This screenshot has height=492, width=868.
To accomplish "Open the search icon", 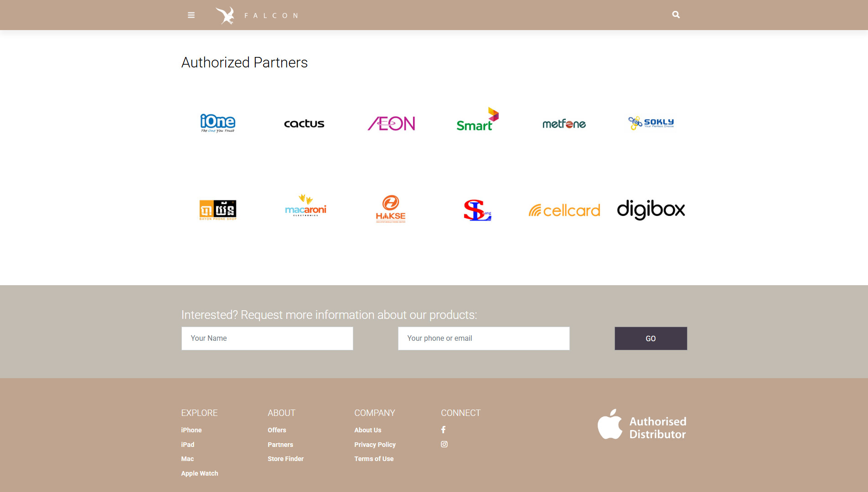I will point(675,15).
